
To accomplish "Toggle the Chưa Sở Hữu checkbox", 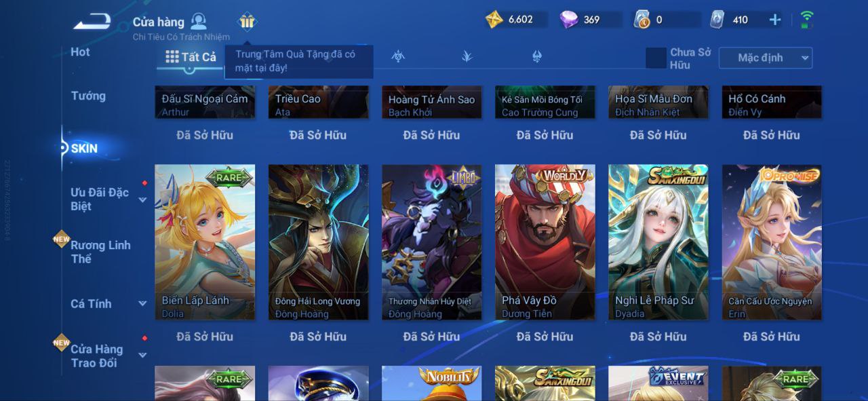I will pos(656,58).
